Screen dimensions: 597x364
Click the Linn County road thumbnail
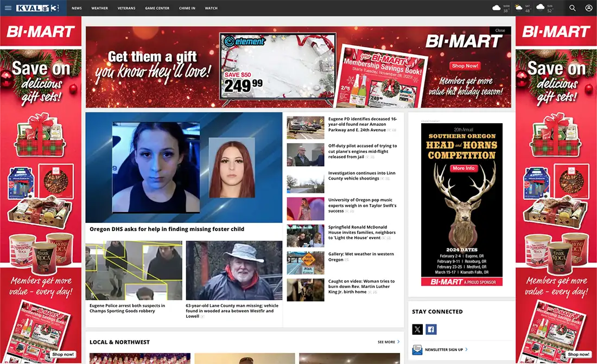pyautogui.click(x=306, y=182)
